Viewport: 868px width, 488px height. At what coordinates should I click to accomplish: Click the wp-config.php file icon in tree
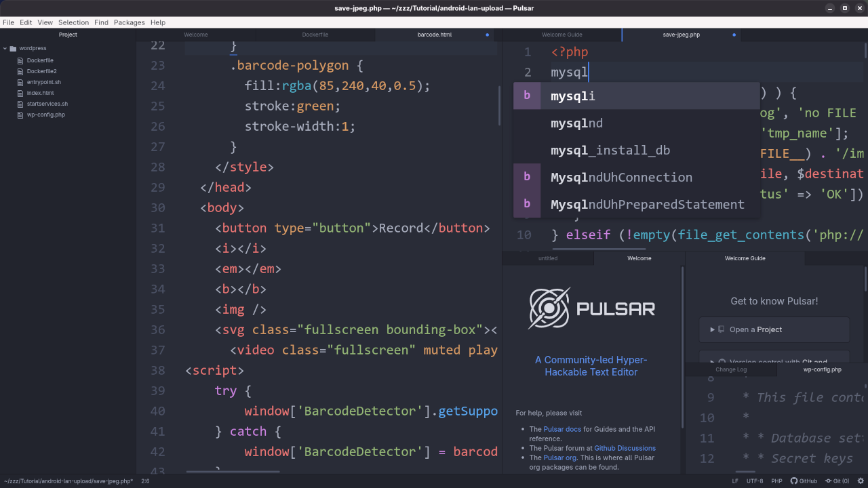point(20,115)
